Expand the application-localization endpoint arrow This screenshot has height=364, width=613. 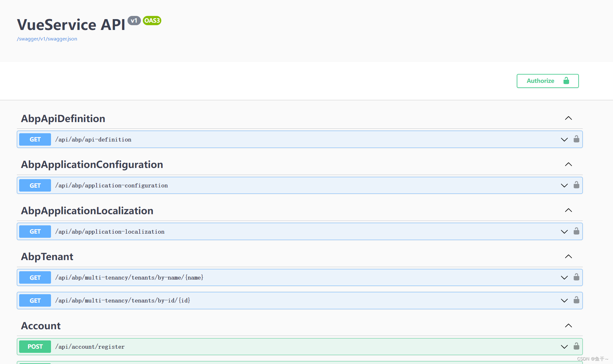[x=564, y=232]
